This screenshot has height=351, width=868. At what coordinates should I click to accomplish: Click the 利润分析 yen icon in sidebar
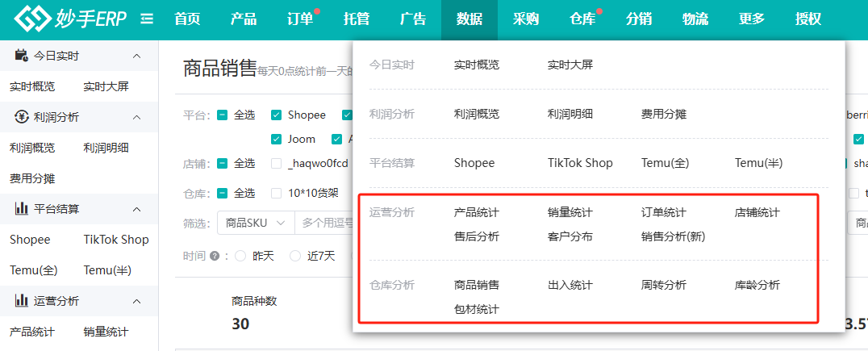tap(22, 117)
